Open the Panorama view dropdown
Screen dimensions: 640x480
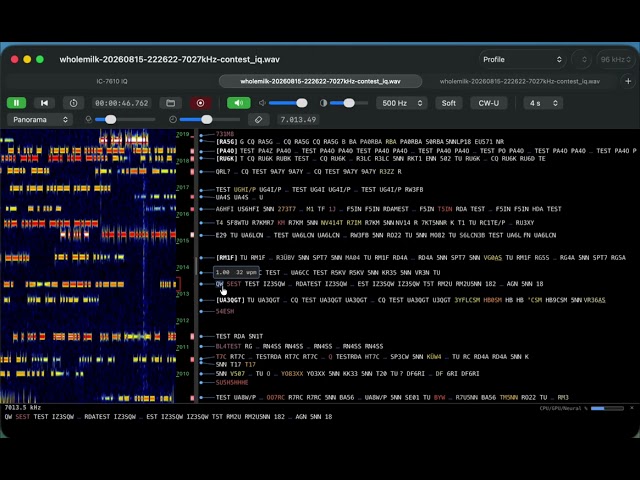pyautogui.click(x=40, y=120)
